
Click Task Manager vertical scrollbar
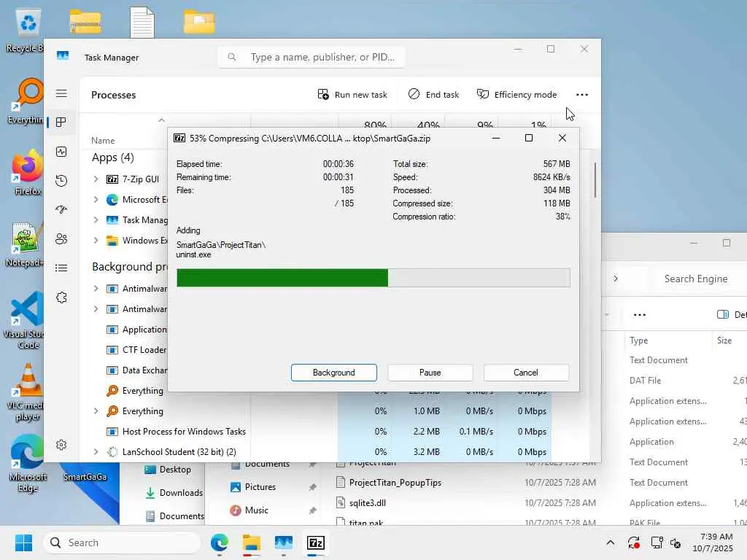(x=595, y=180)
